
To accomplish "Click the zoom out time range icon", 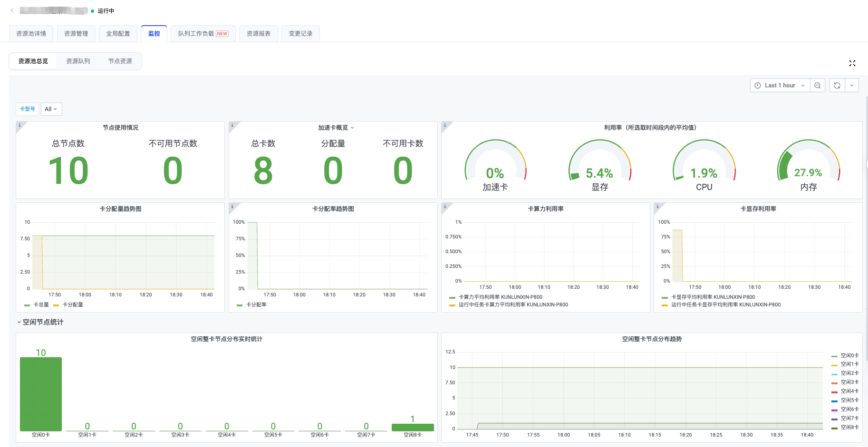I will click(x=817, y=86).
